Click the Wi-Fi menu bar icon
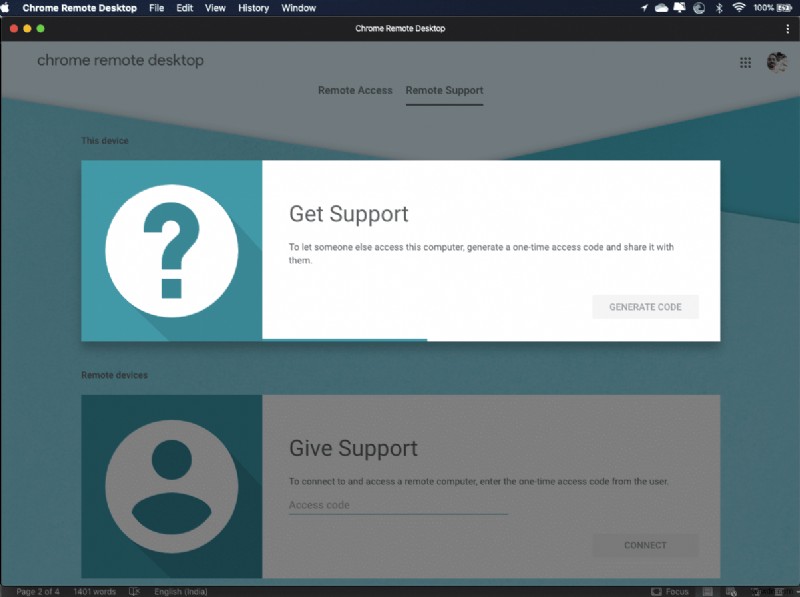This screenshot has height=597, width=800. click(x=739, y=8)
